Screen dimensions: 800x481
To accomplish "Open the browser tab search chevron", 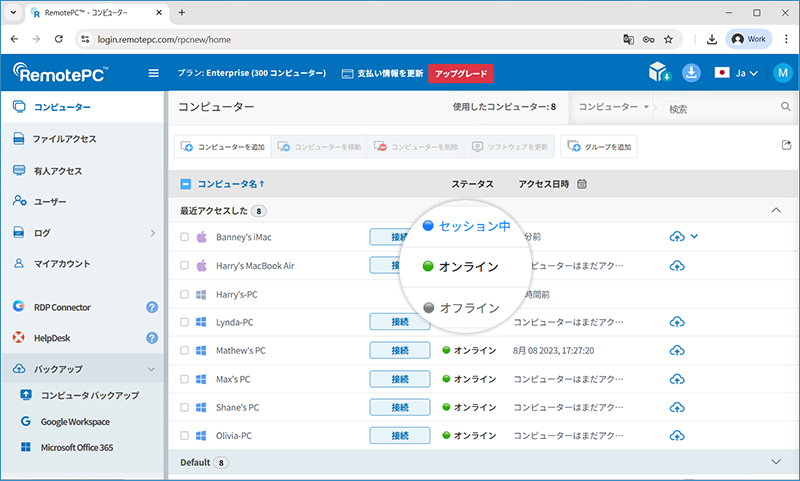I will pyautogui.click(x=14, y=12).
